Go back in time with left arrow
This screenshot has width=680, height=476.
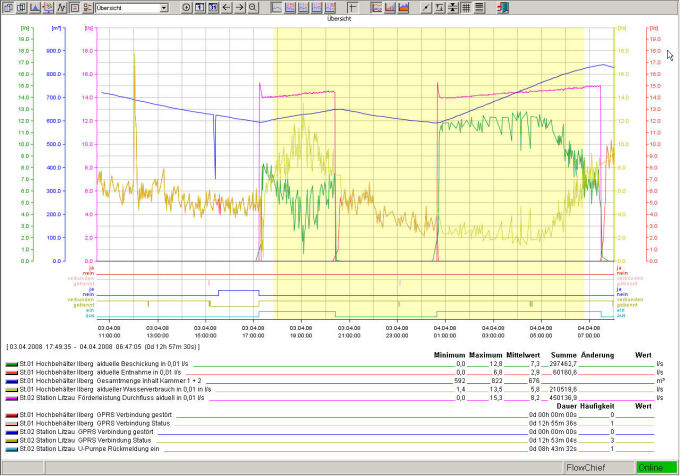pyautogui.click(x=226, y=7)
